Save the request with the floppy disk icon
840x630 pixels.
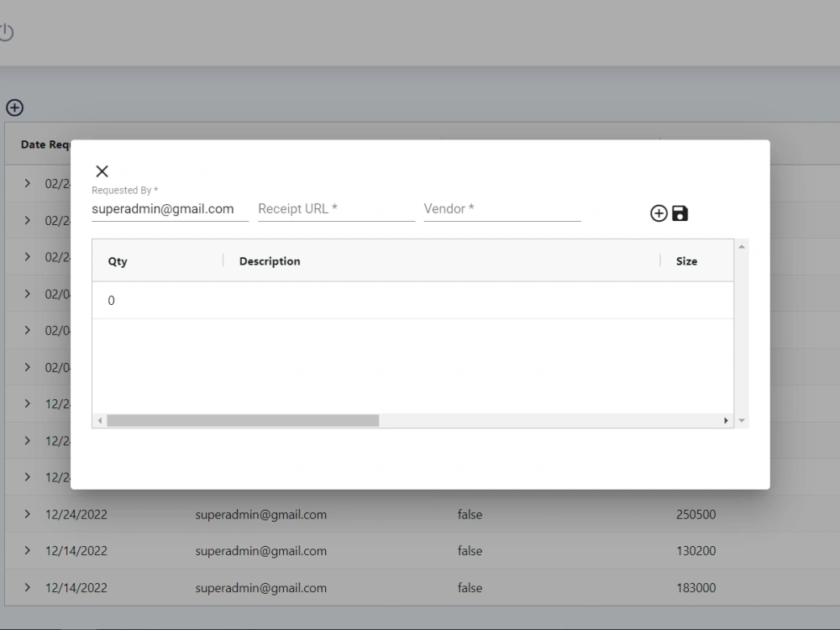click(x=680, y=213)
